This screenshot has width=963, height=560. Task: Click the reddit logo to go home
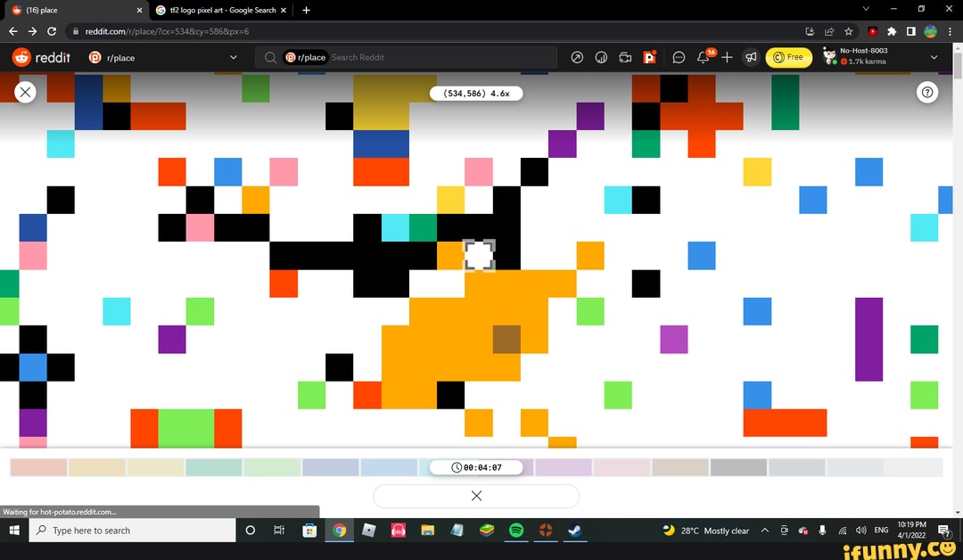pyautogui.click(x=42, y=57)
